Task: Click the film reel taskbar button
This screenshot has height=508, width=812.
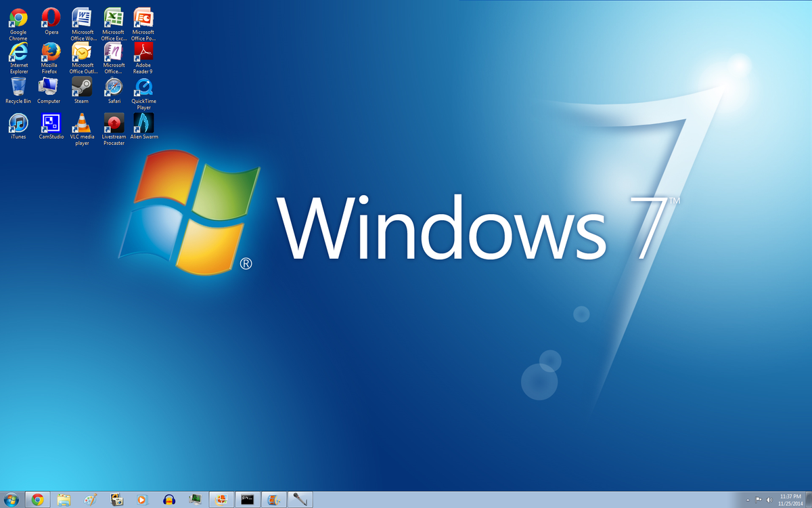Action: point(273,500)
